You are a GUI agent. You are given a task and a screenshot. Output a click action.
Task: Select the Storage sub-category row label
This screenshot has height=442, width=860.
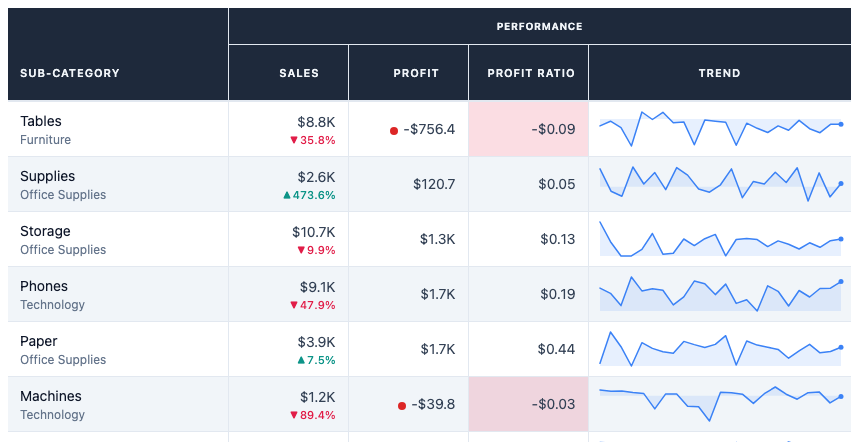(x=63, y=240)
